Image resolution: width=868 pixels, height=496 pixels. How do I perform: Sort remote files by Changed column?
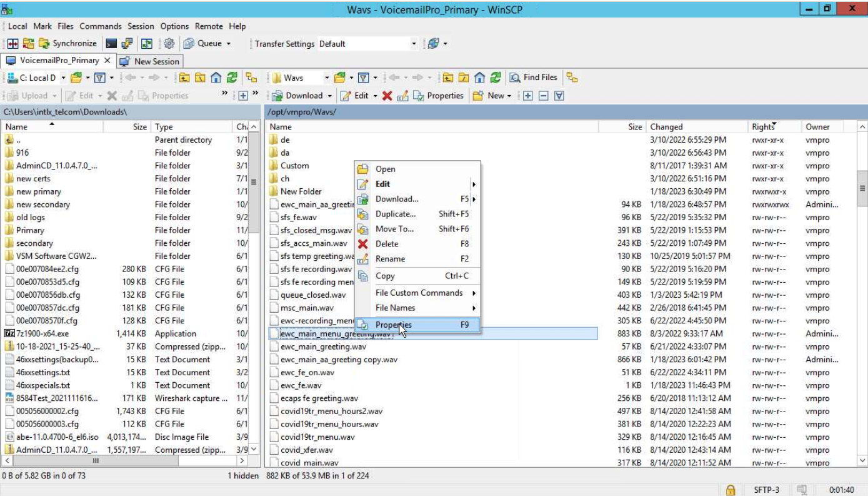click(697, 126)
